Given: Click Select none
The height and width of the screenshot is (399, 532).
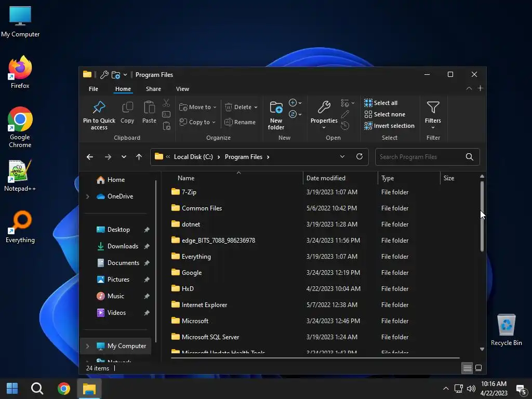Looking at the screenshot, I should tap(385, 114).
